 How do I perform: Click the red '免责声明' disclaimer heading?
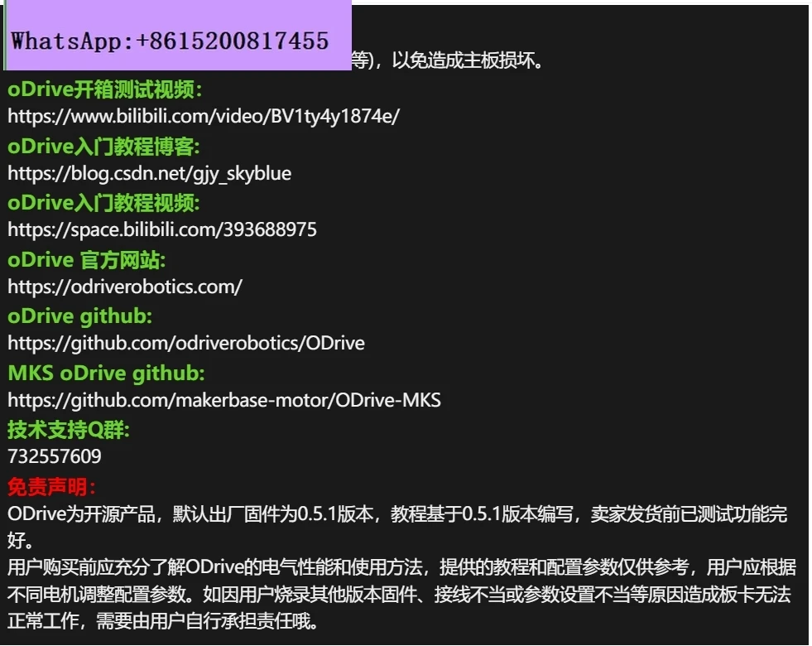point(51,486)
